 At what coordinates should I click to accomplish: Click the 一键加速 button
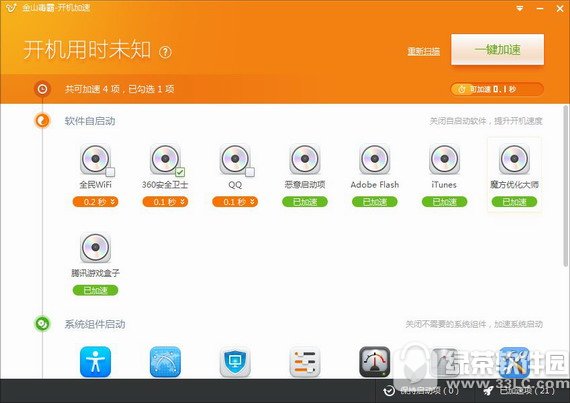[497, 50]
